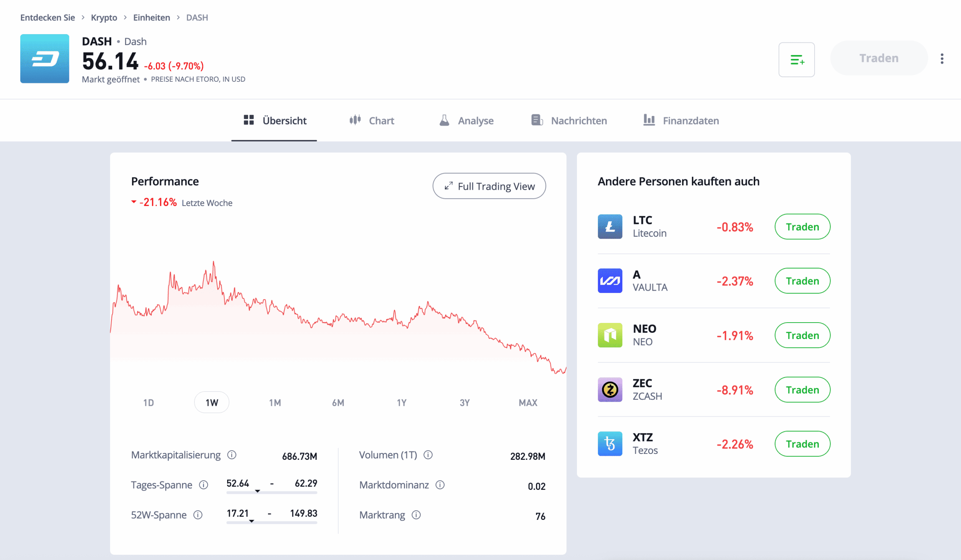Click the Tezos logo icon
This screenshot has width=961, height=560.
[610, 444]
